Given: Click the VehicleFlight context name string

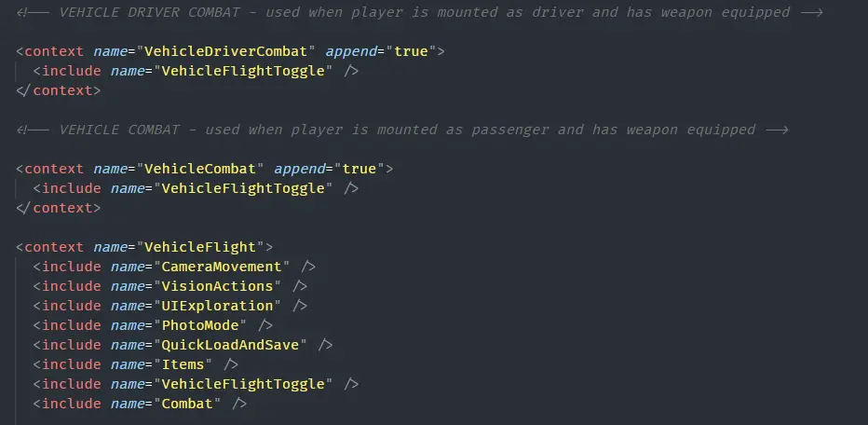Looking at the screenshot, I should (204, 247).
